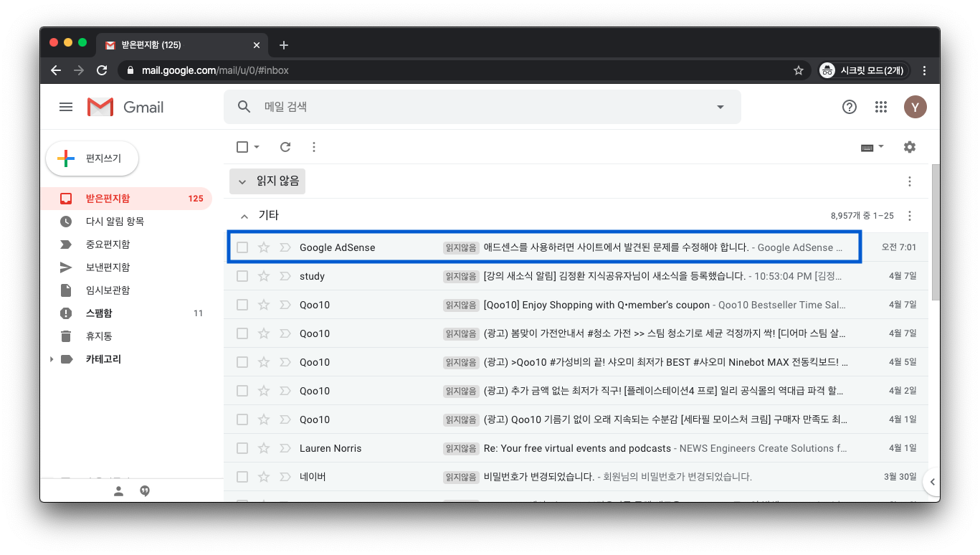Click the mail list vertical scrollbar
Image resolution: width=980 pixels, height=555 pixels.
click(934, 232)
